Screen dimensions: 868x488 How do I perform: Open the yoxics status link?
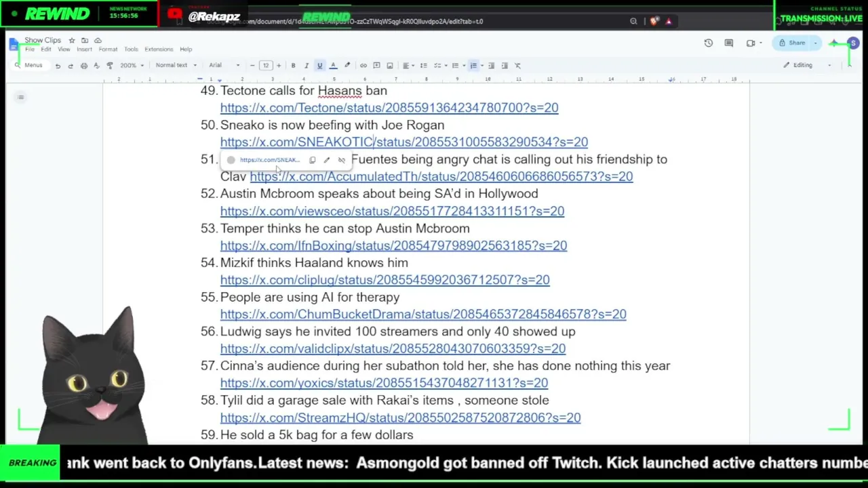tap(384, 383)
